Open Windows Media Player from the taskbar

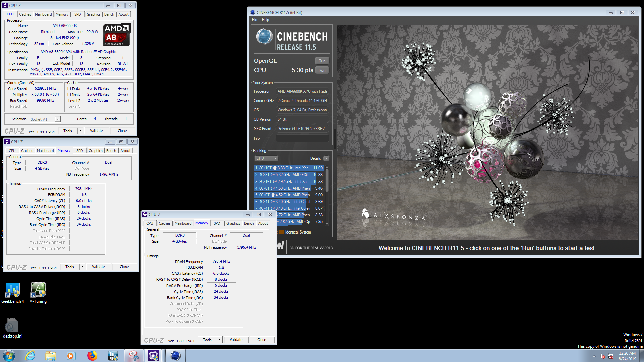[71, 356]
